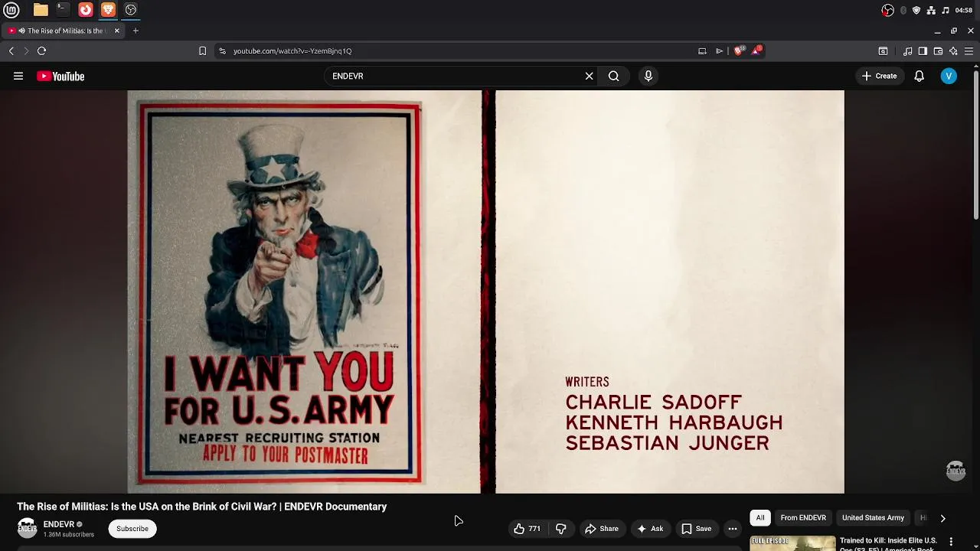This screenshot has width=980, height=551.
Task: Open the Files folder in the taskbar
Action: tap(41, 10)
